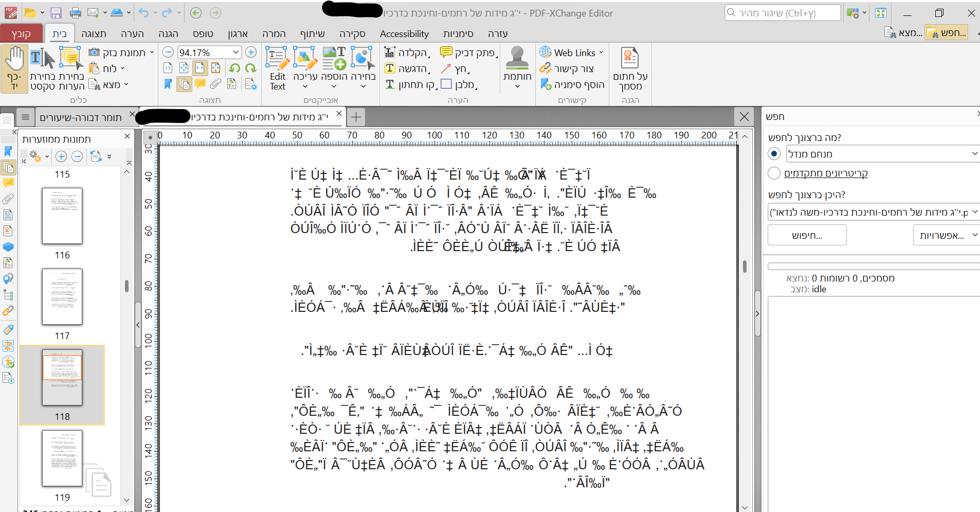Zoom out thumbnails with minus icon
The width and height of the screenshot is (980, 512).
pos(77,156)
